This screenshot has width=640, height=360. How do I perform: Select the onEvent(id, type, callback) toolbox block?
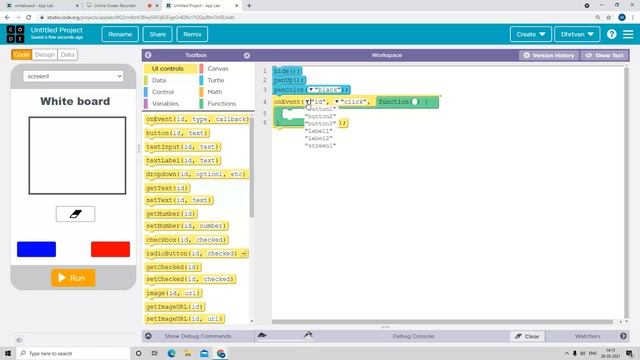click(x=197, y=119)
